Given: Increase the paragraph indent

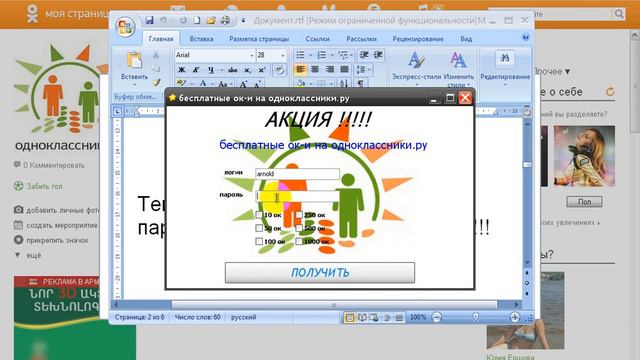Looking at the screenshot, I should coord(378,55).
